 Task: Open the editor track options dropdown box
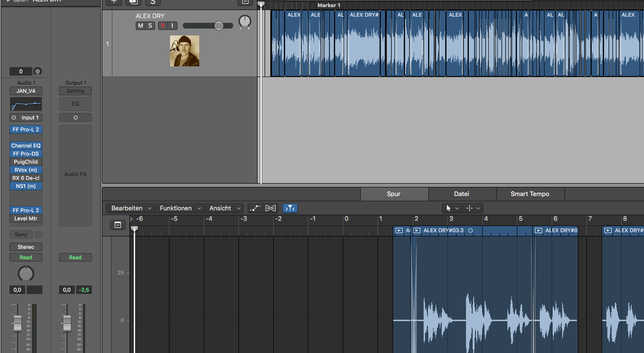point(118,225)
